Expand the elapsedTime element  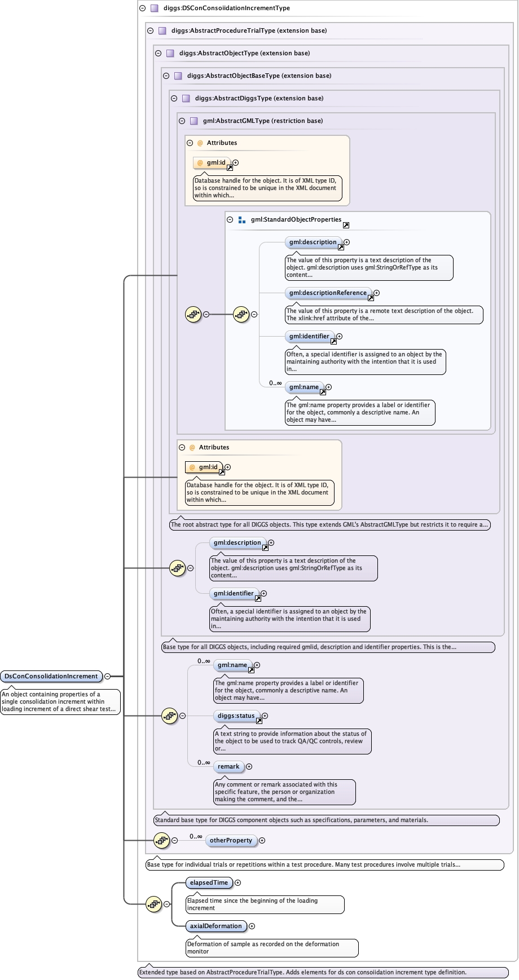237,883
